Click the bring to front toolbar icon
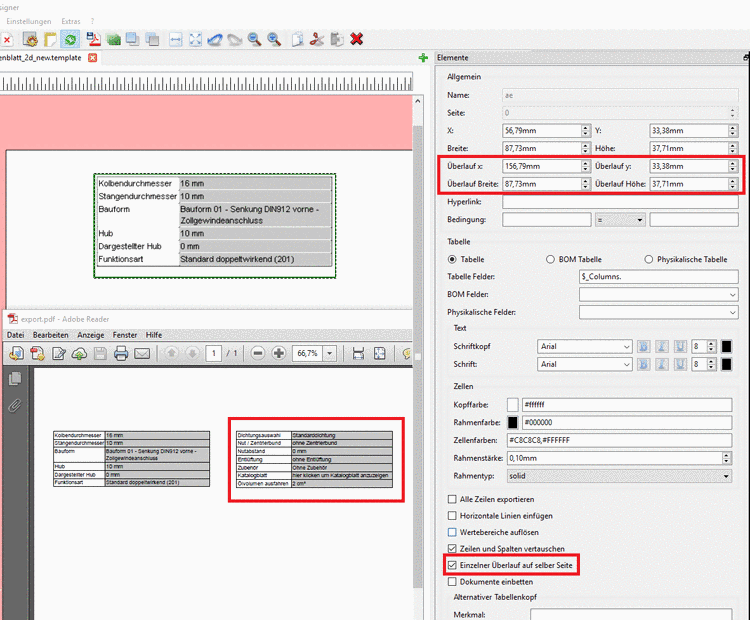 [x=132, y=39]
